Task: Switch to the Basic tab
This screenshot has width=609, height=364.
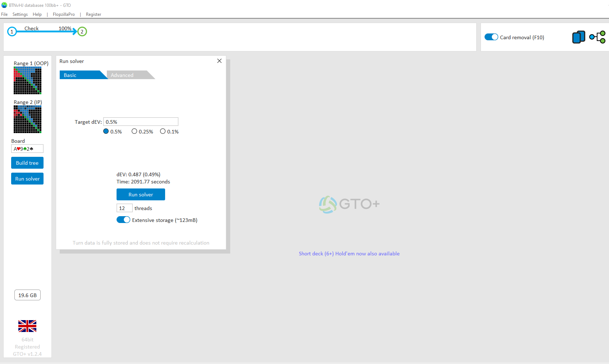Action: pos(82,75)
